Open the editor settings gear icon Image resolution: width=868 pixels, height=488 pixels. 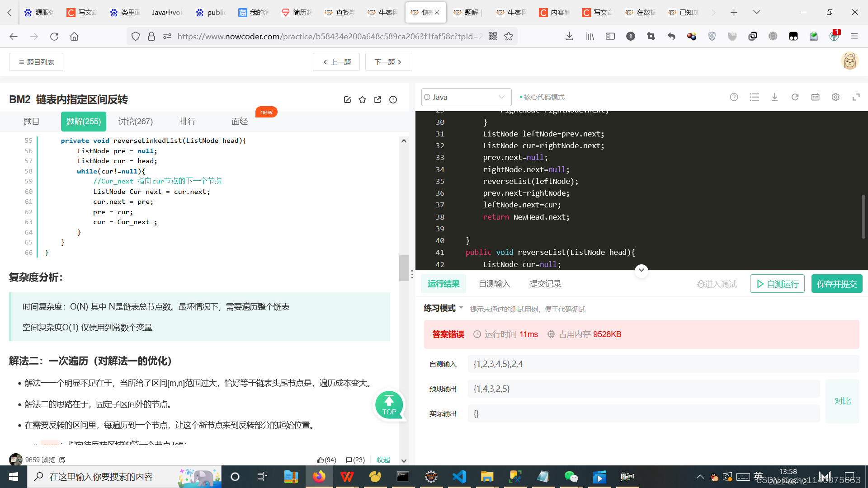pos(835,97)
